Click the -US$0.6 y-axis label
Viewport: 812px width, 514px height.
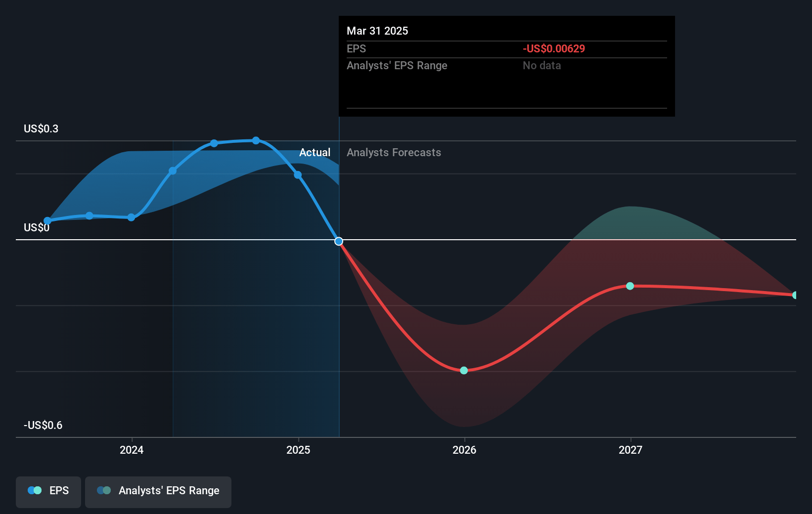(43, 425)
